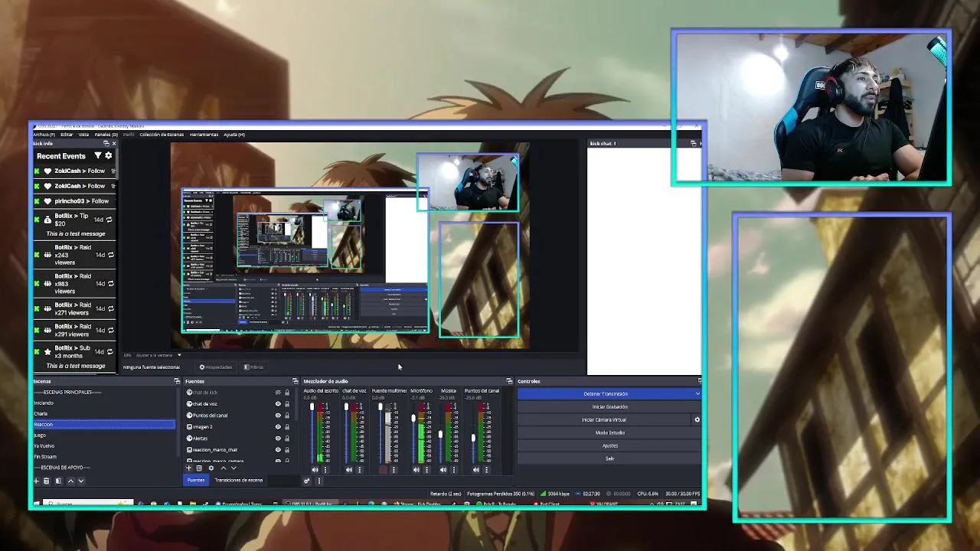Open the Recent Events filter icon
This screenshot has height=551, width=980.
click(98, 155)
